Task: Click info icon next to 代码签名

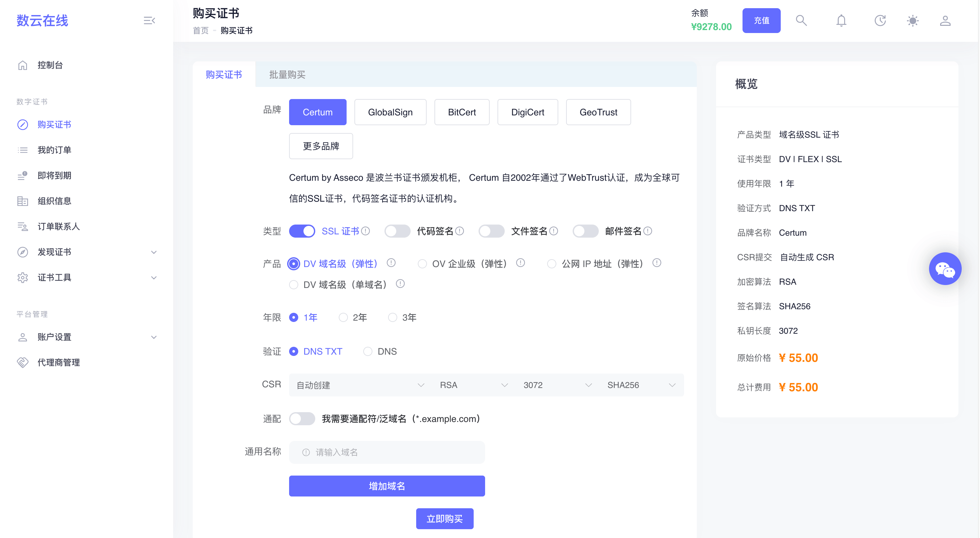Action: pyautogui.click(x=460, y=231)
